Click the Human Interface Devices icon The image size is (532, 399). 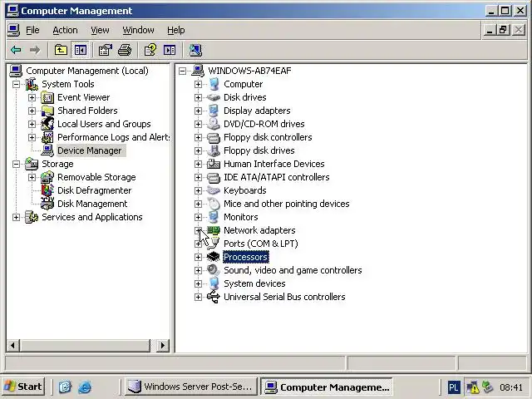click(x=214, y=164)
